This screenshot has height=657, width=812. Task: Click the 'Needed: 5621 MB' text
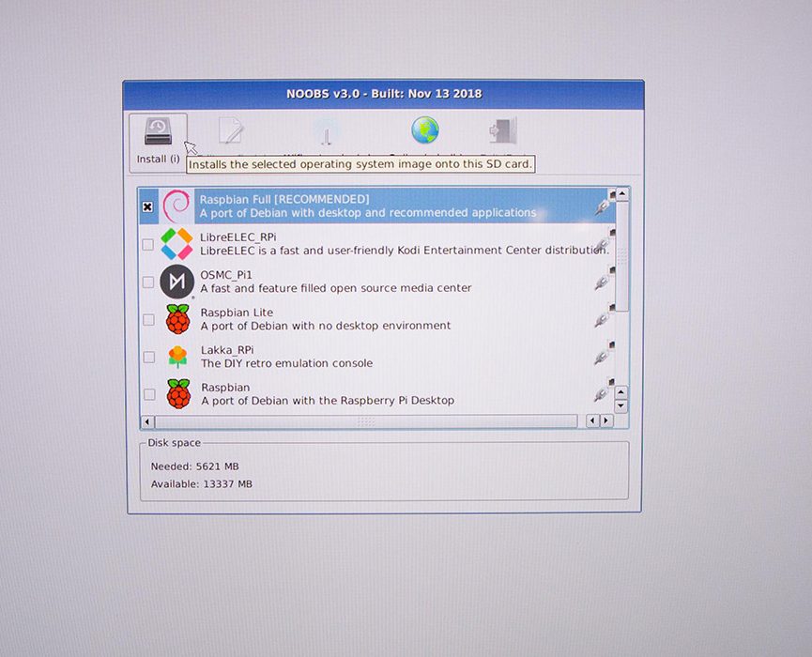pos(194,466)
